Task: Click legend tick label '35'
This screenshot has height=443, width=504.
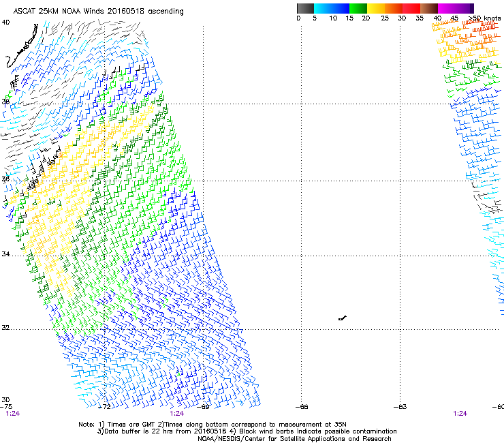Action: tap(420, 18)
